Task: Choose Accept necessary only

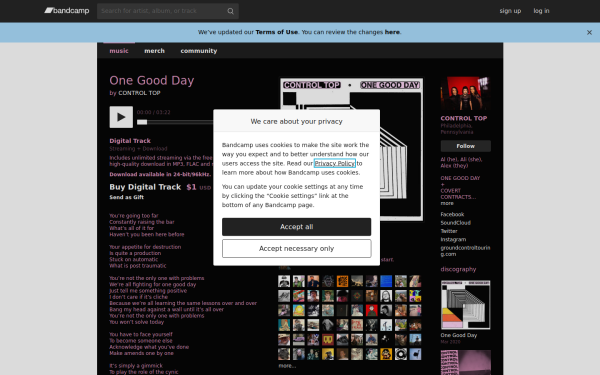Action: tap(297, 249)
